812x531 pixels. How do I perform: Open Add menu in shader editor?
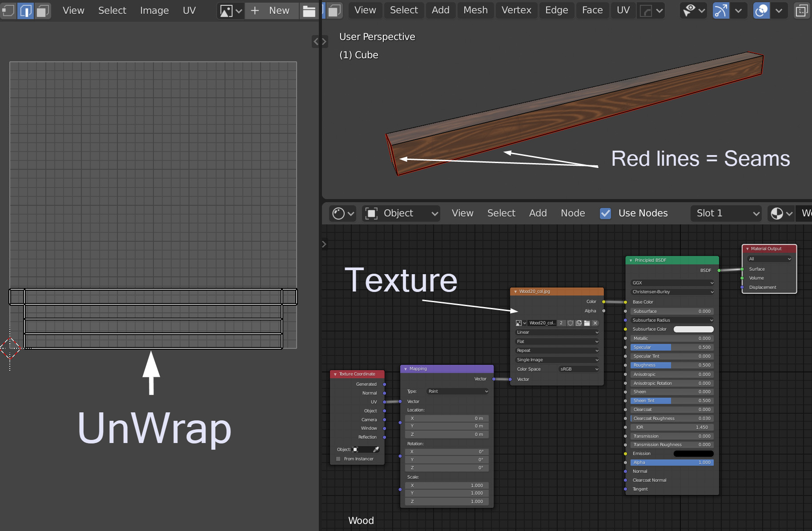(538, 213)
